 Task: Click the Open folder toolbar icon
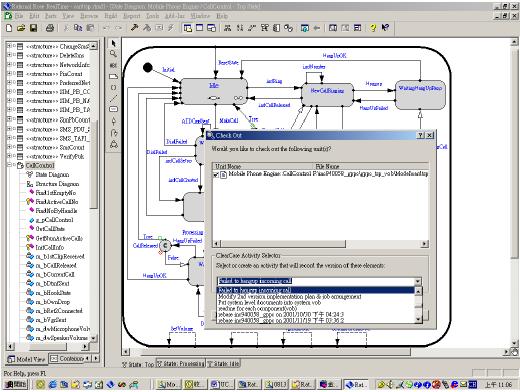tap(21, 28)
